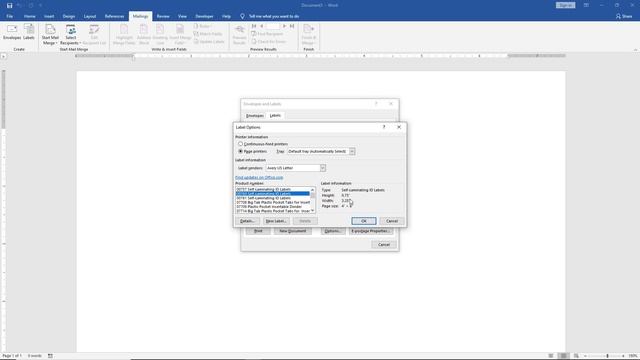The height and width of the screenshot is (360, 640).
Task: Click New Document in Envelopes and Labels
Action: 293,231
